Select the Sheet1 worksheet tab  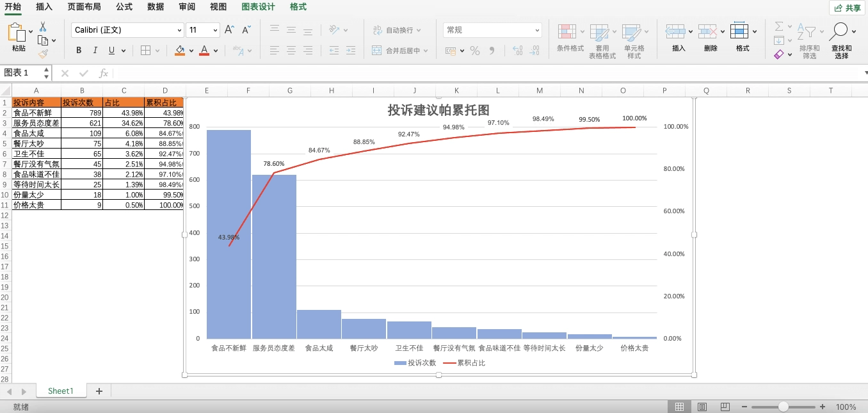point(61,391)
